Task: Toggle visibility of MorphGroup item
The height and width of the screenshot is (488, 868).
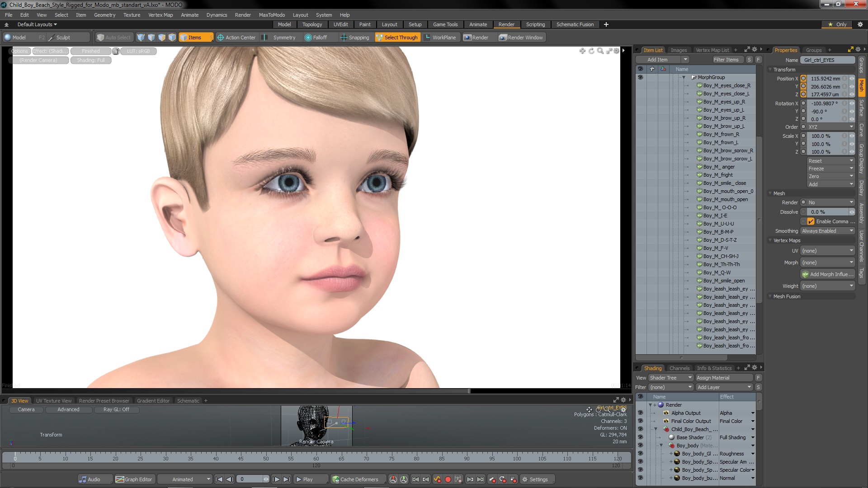Action: click(x=640, y=77)
